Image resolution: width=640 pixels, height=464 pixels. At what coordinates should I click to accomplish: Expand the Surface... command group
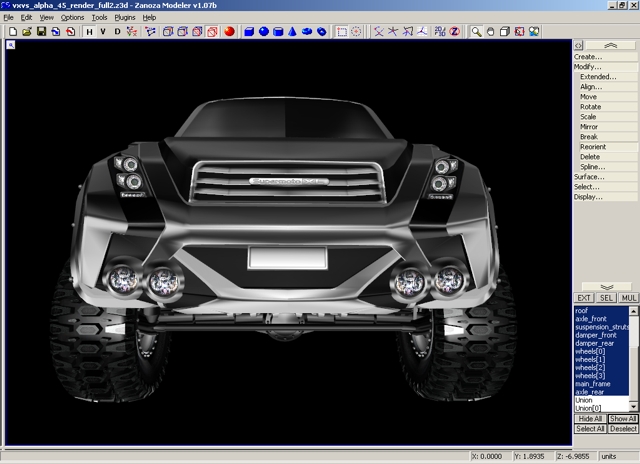click(x=589, y=177)
